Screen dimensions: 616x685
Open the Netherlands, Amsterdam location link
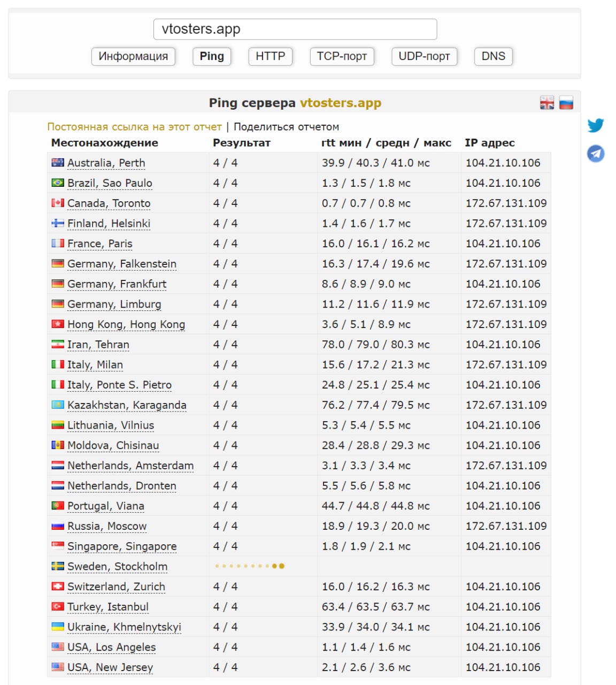130,466
